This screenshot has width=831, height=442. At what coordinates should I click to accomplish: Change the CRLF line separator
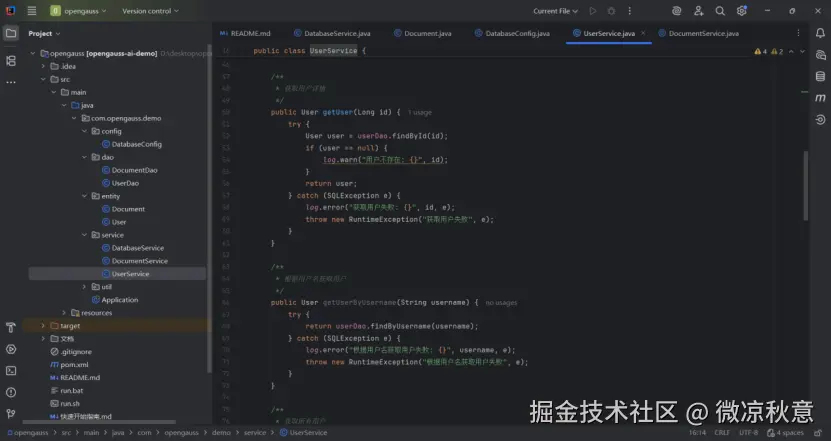pyautogui.click(x=722, y=433)
